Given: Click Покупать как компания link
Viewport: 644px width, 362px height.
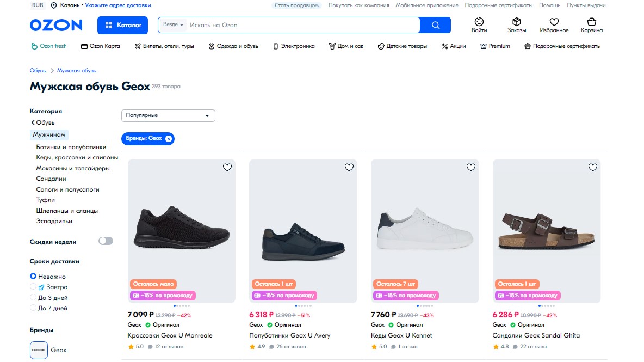Looking at the screenshot, I should coord(358,5).
